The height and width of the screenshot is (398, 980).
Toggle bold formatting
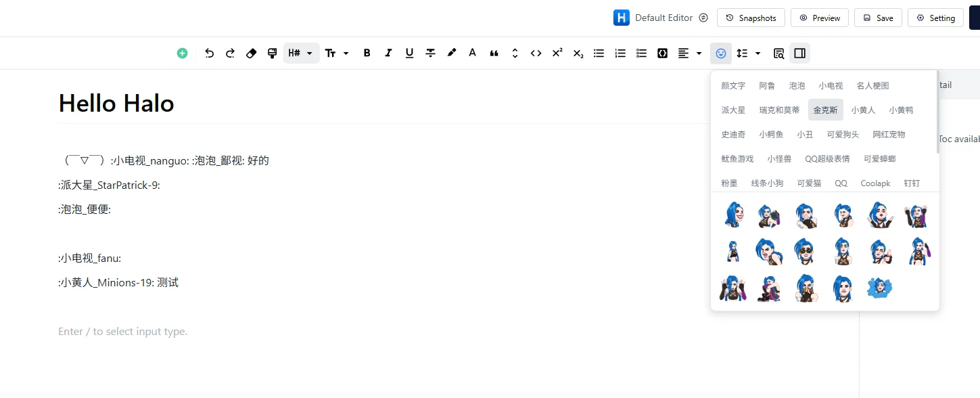pos(367,53)
